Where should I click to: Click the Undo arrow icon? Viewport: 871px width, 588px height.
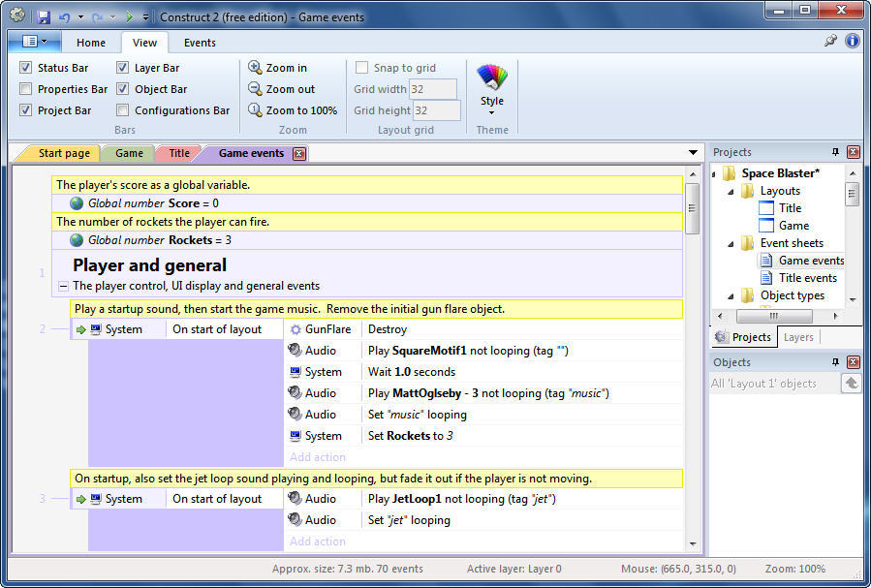click(65, 17)
